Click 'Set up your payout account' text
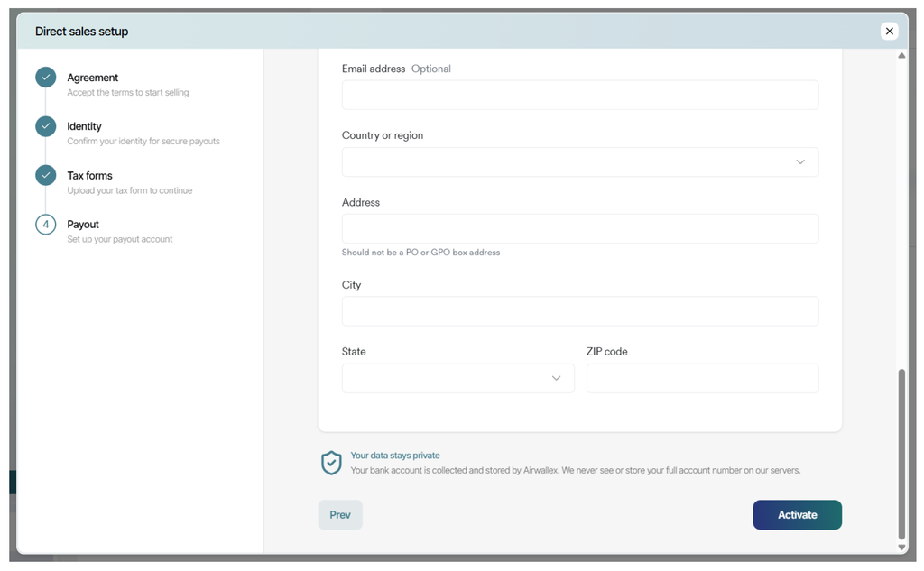The height and width of the screenshot is (571, 924). point(120,239)
